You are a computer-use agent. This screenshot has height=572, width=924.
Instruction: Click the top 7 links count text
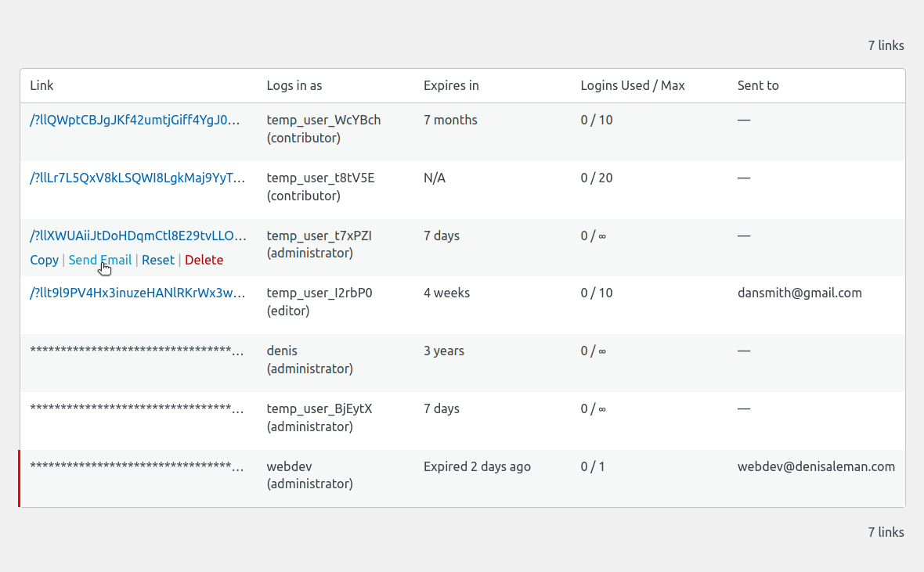pos(886,46)
